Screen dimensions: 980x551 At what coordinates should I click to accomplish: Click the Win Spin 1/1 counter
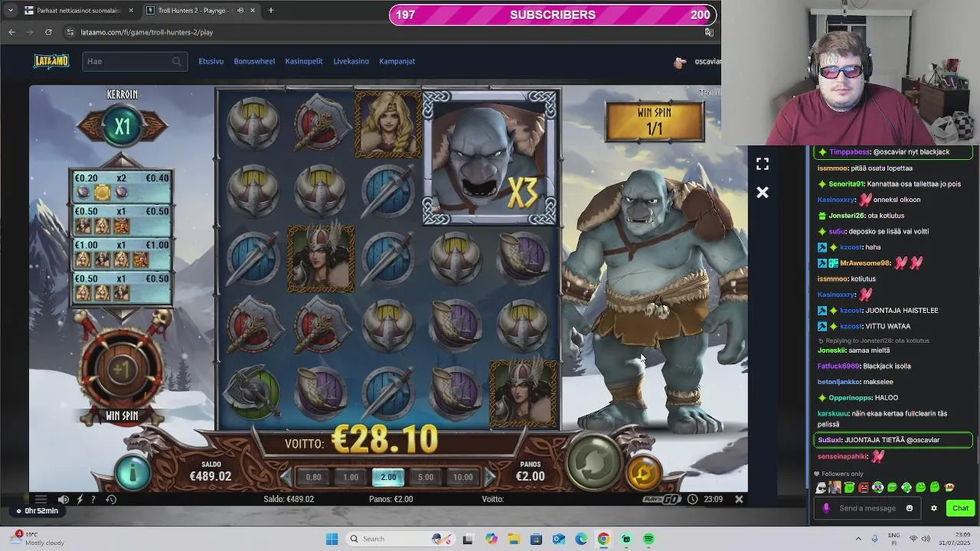pos(655,121)
